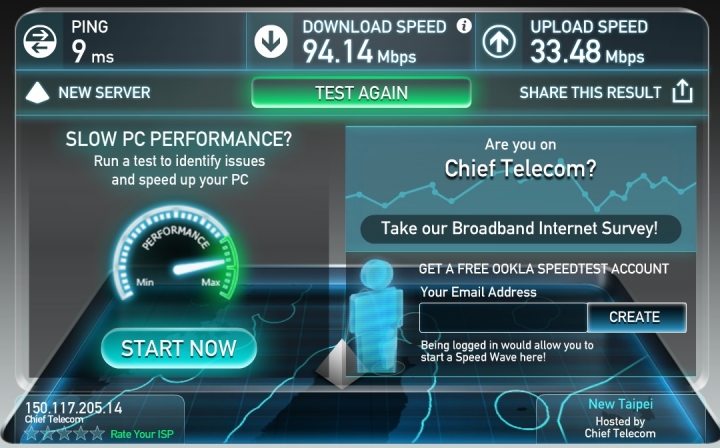The image size is (720, 448).
Task: Select SHARE THIS RESULT option
Action: pyautogui.click(x=590, y=93)
